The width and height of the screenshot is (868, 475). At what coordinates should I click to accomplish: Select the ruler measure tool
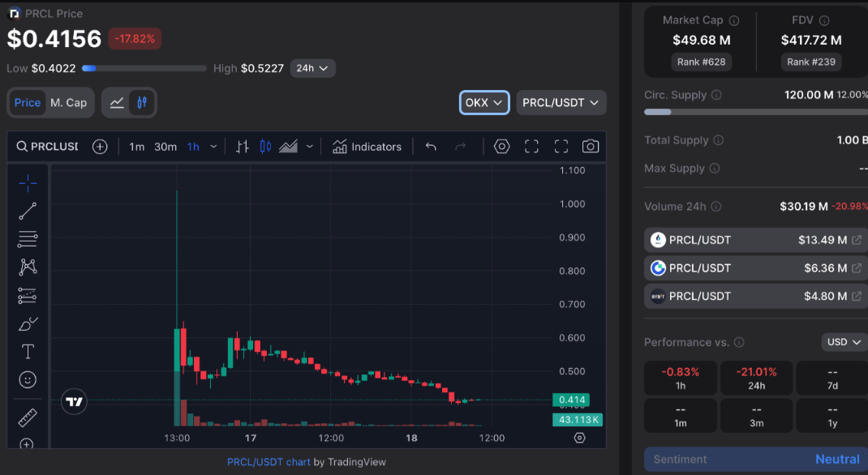click(28, 417)
